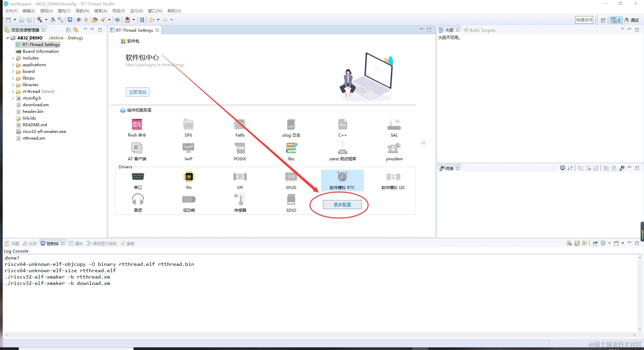Expand the rtconfig.h node
Viewport: 644px width, 350px height.
(x=13, y=98)
